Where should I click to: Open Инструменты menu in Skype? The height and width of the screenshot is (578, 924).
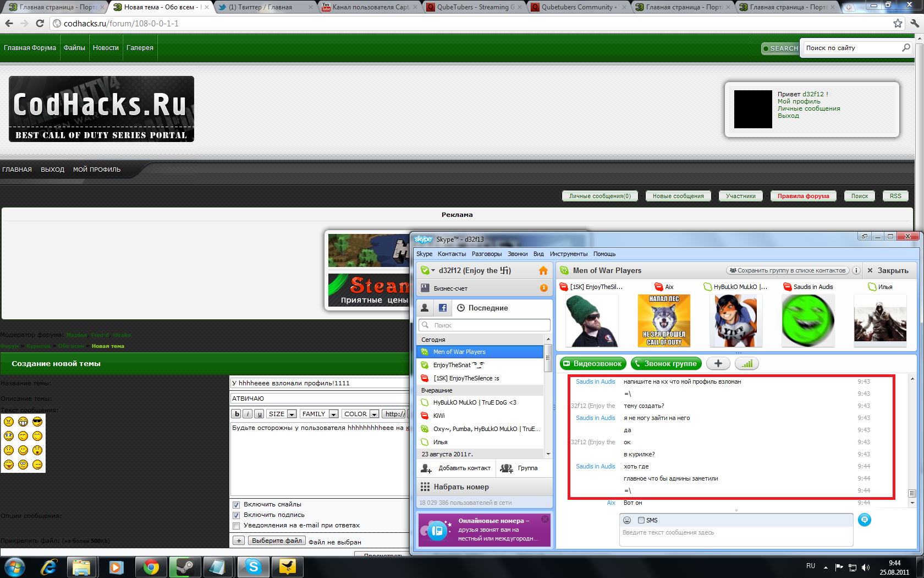pyautogui.click(x=569, y=254)
